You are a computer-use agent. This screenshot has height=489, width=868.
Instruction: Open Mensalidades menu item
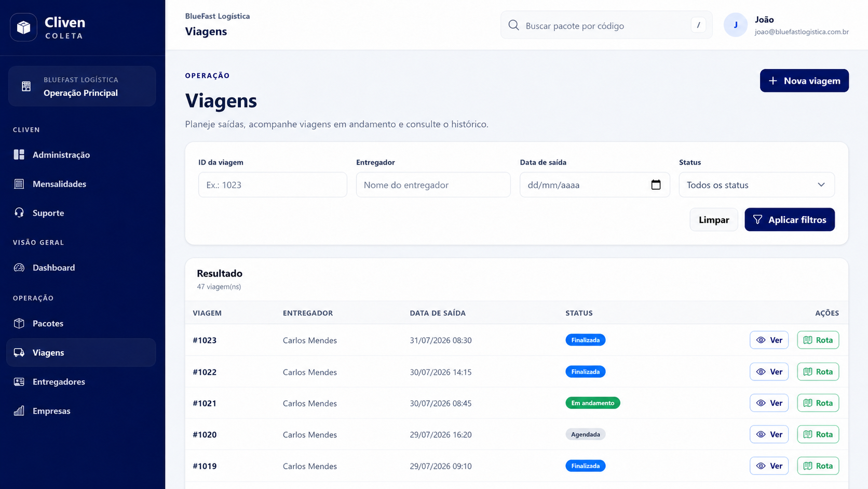coord(81,183)
